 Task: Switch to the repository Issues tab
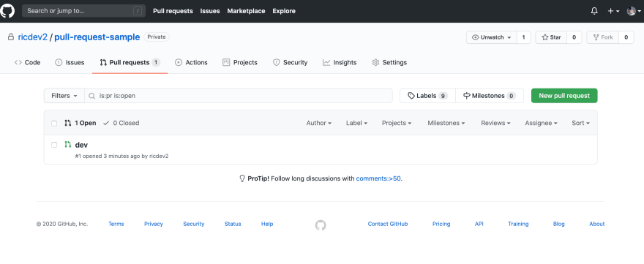tap(70, 62)
